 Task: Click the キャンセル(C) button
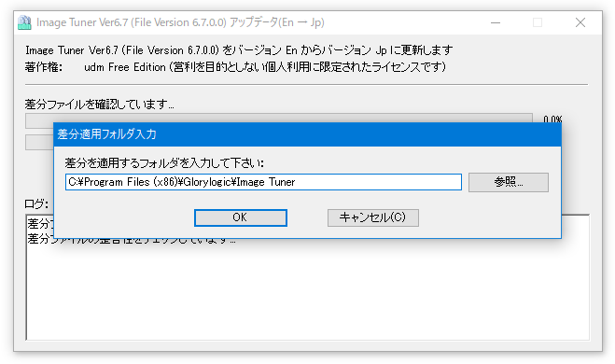pos(373,217)
